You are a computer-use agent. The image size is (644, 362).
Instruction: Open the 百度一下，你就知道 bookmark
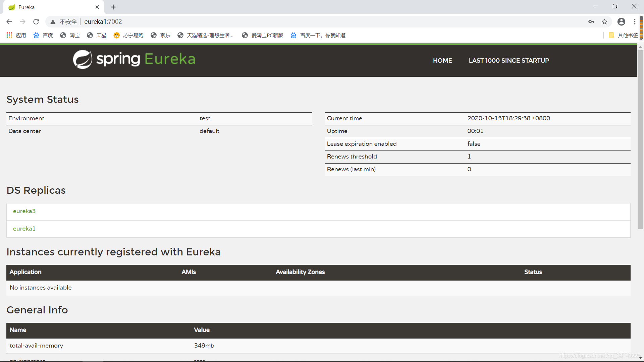pos(318,35)
